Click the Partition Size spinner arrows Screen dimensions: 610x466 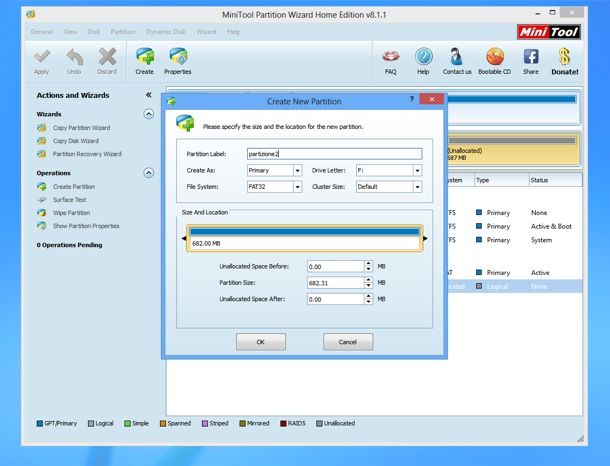[368, 283]
